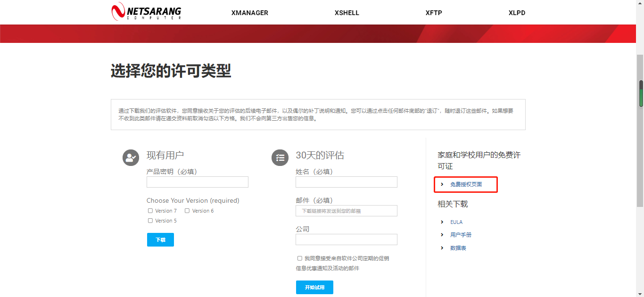Click the scrollbar up arrow

pyautogui.click(x=640, y=4)
